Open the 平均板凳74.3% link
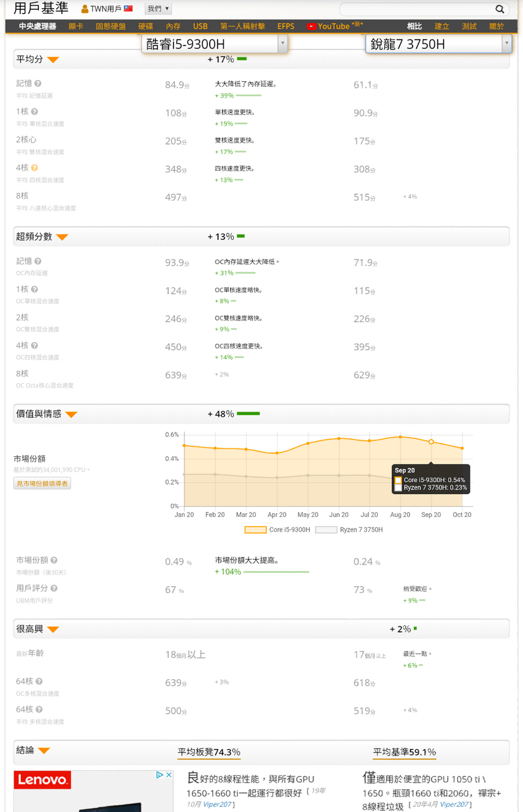523x812 pixels. coord(209,752)
